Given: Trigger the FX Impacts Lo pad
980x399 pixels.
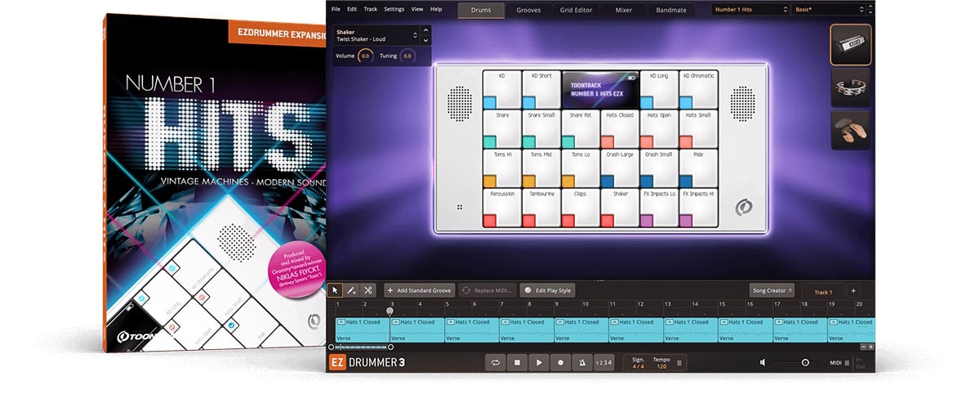Looking at the screenshot, I should pos(659,207).
